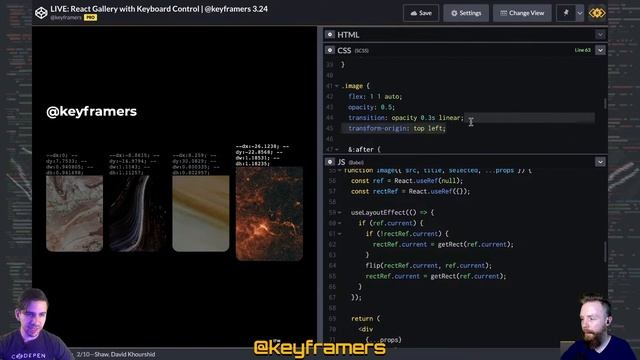
Task: Select the JS panel header
Action: (x=465, y=162)
